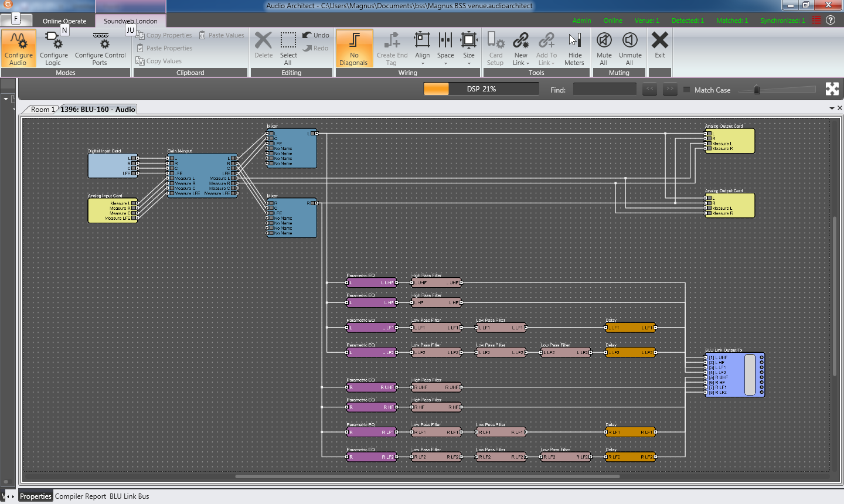Open the Align dropdown
Image resolution: width=844 pixels, height=504 pixels.
422,49
